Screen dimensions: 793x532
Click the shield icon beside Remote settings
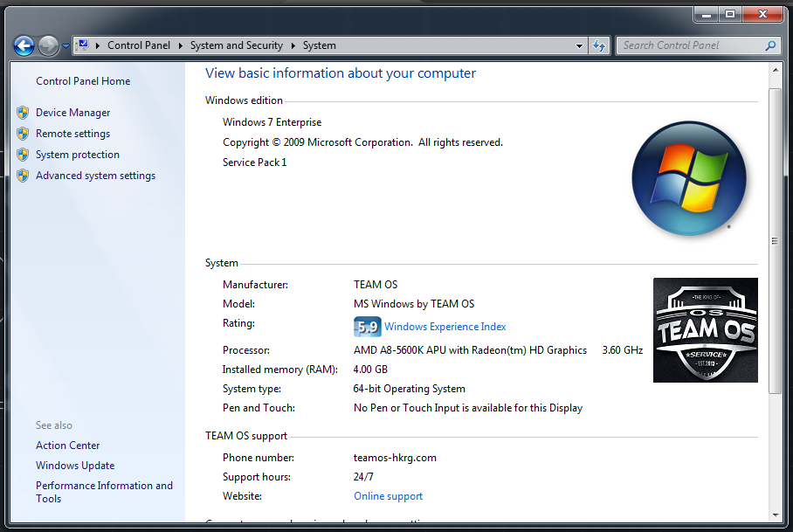tap(23, 134)
